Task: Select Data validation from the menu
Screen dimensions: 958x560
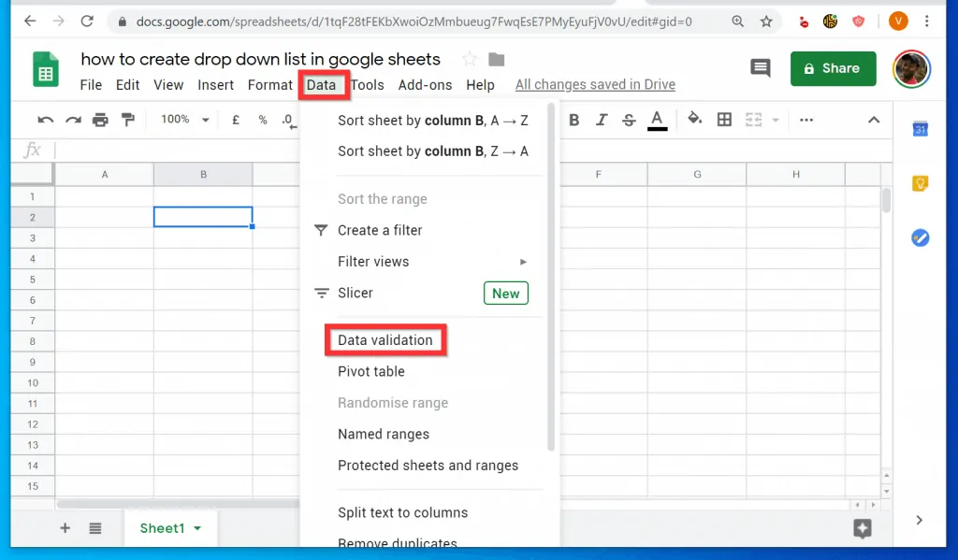Action: click(385, 339)
